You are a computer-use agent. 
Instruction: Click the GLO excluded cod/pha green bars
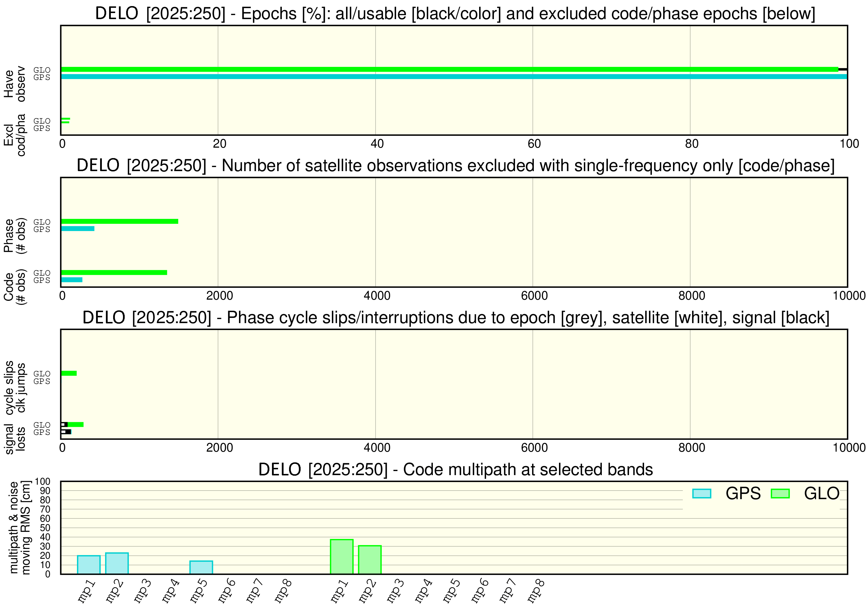(x=65, y=120)
